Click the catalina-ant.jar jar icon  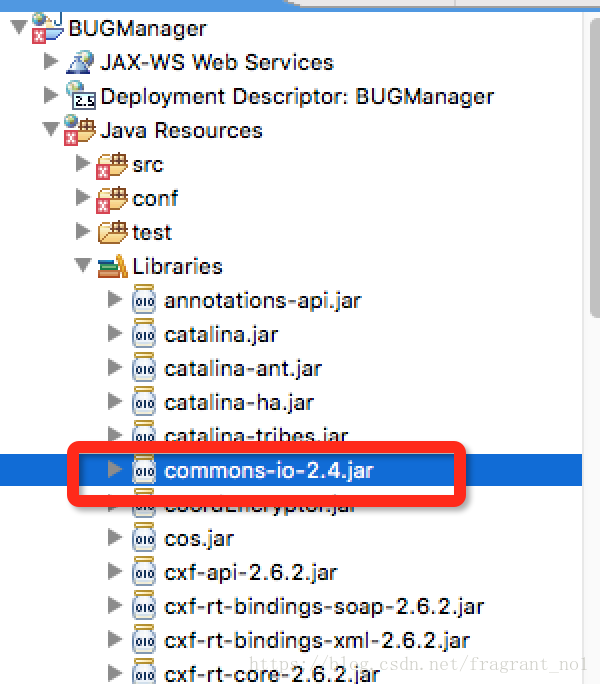pyautogui.click(x=144, y=367)
